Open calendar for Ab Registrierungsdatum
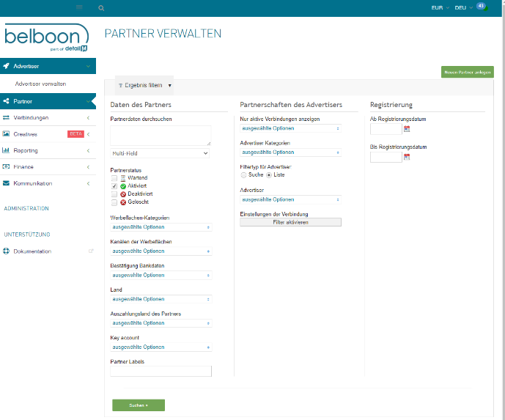The width and height of the screenshot is (505, 420). pyautogui.click(x=407, y=129)
